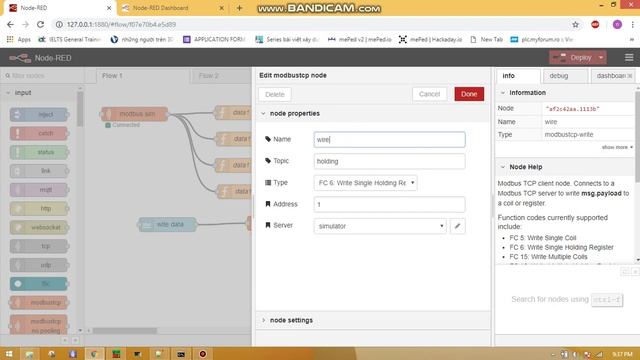Click the red record icon in taskbar
The width and height of the screenshot is (640, 360).
202,354
